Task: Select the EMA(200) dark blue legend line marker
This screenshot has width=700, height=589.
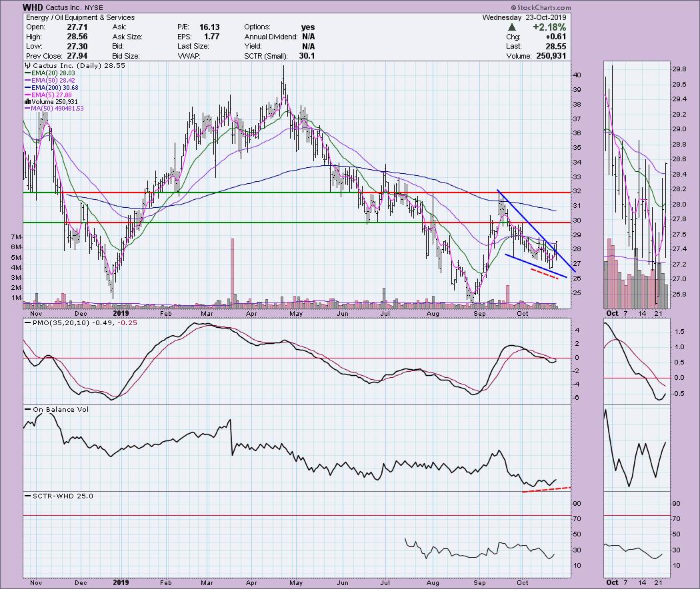Action: point(28,88)
